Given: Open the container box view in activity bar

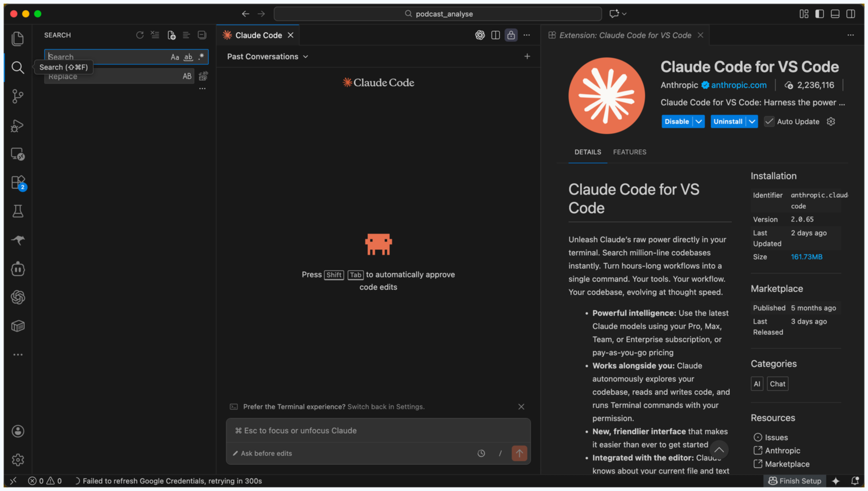Looking at the screenshot, I should pos(18,326).
